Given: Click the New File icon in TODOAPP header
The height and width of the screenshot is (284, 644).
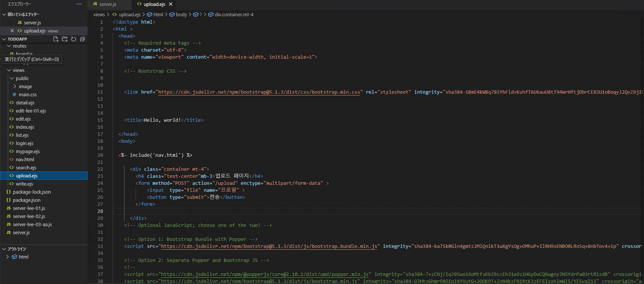Looking at the screenshot, I should pos(56,39).
